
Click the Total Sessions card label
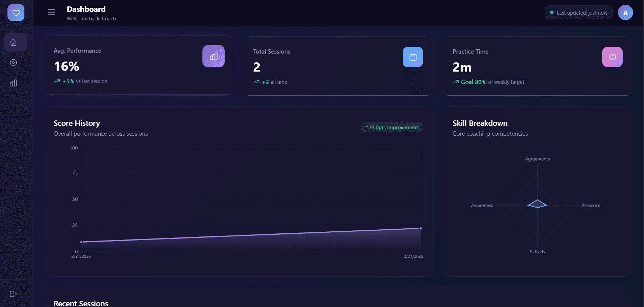271,52
